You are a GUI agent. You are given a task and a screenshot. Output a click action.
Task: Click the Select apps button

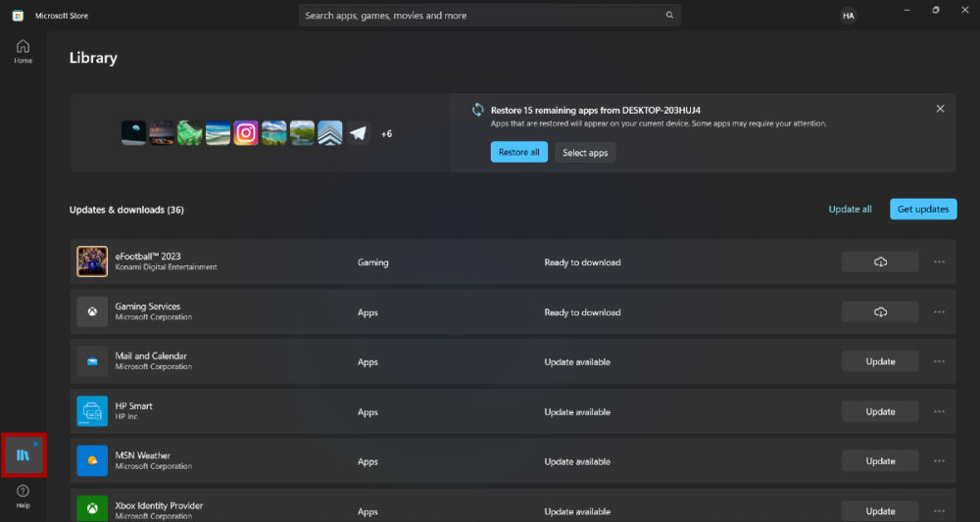(585, 153)
